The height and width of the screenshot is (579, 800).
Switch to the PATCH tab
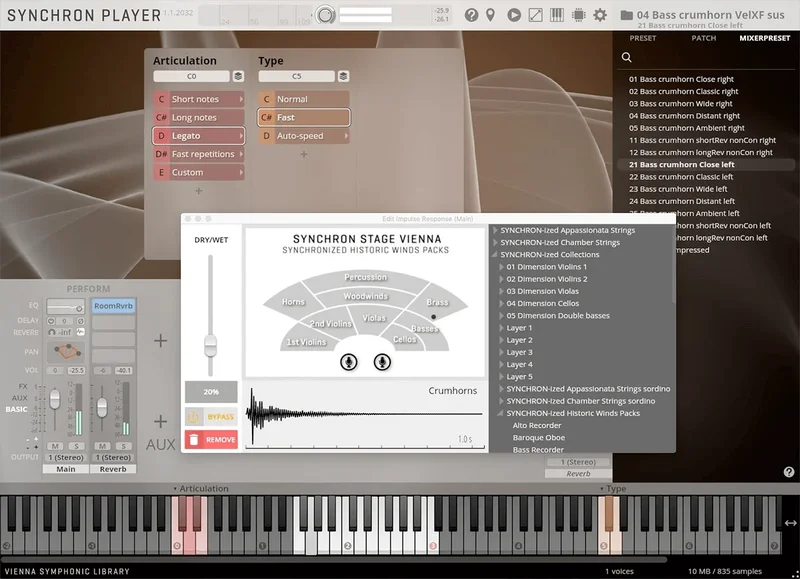tap(704, 38)
